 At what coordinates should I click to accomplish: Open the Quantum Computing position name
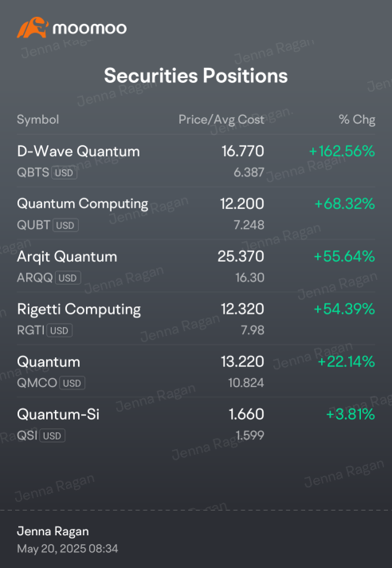(82, 204)
